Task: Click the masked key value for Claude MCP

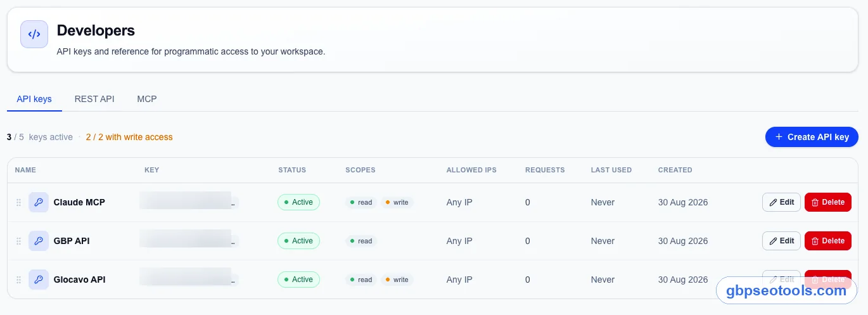Action: coord(189,200)
